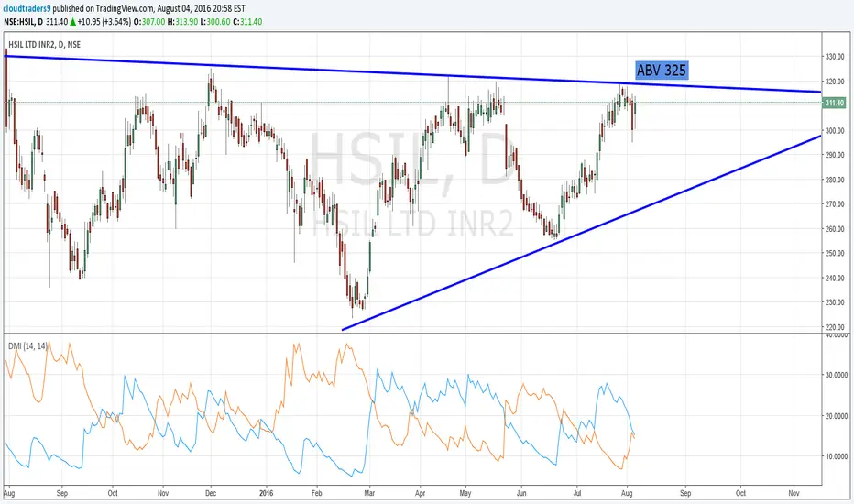Click the Jul time axis label
The width and height of the screenshot is (854, 504).
pos(577,493)
